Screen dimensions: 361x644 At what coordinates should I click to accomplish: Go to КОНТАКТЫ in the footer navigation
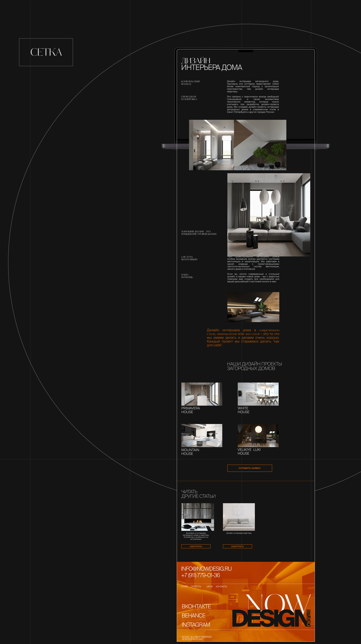221,586
